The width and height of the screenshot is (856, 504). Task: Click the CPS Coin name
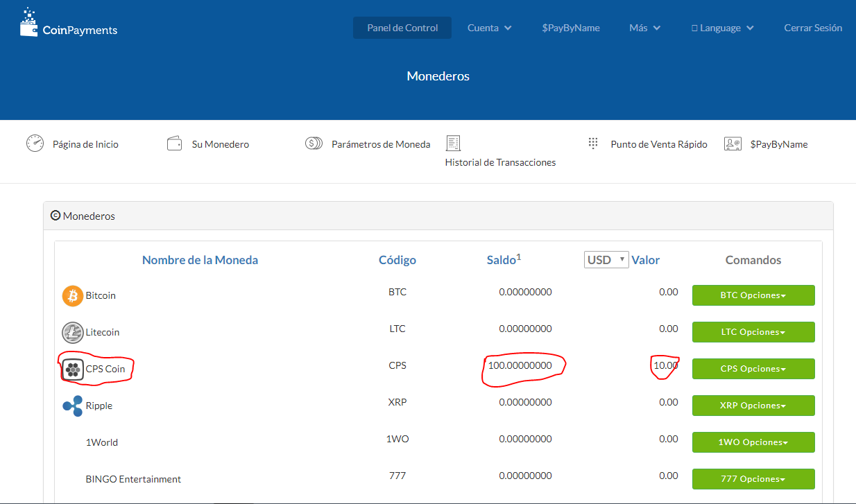[x=105, y=369]
